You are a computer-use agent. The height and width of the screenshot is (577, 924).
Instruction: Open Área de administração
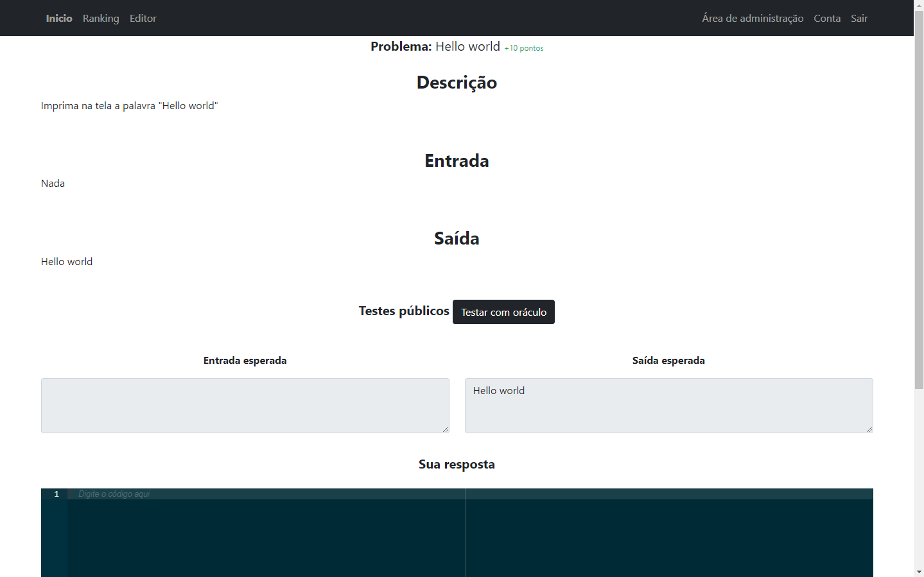click(x=753, y=18)
